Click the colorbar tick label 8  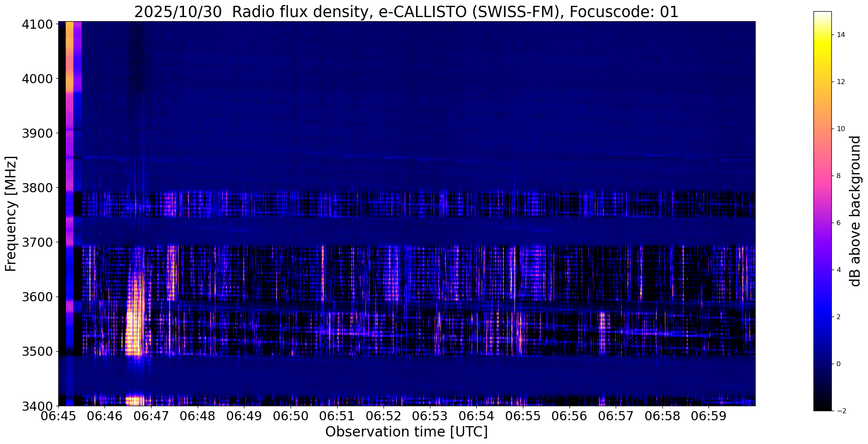(x=838, y=176)
